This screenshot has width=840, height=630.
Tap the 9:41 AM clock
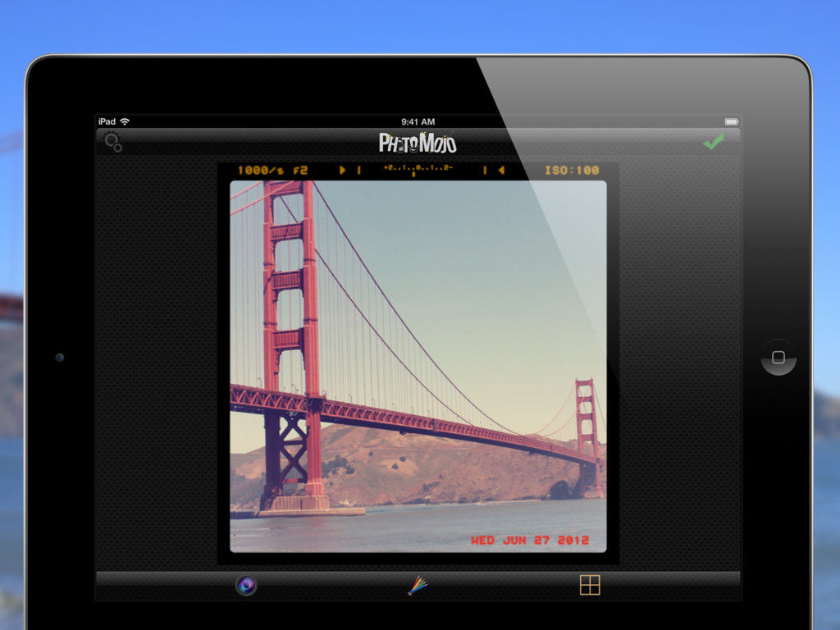point(418,122)
